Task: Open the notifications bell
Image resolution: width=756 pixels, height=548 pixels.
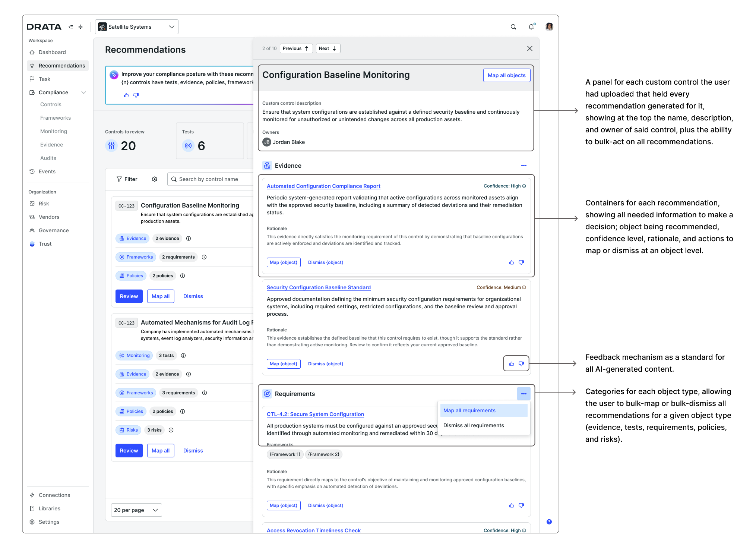Action: (531, 27)
